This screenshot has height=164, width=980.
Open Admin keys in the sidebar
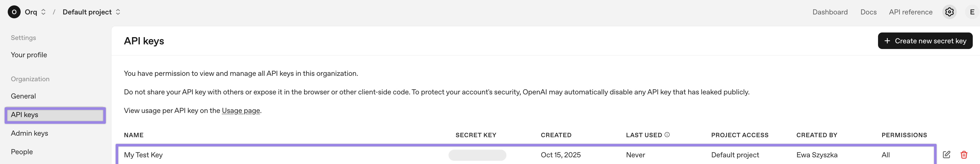(x=29, y=133)
